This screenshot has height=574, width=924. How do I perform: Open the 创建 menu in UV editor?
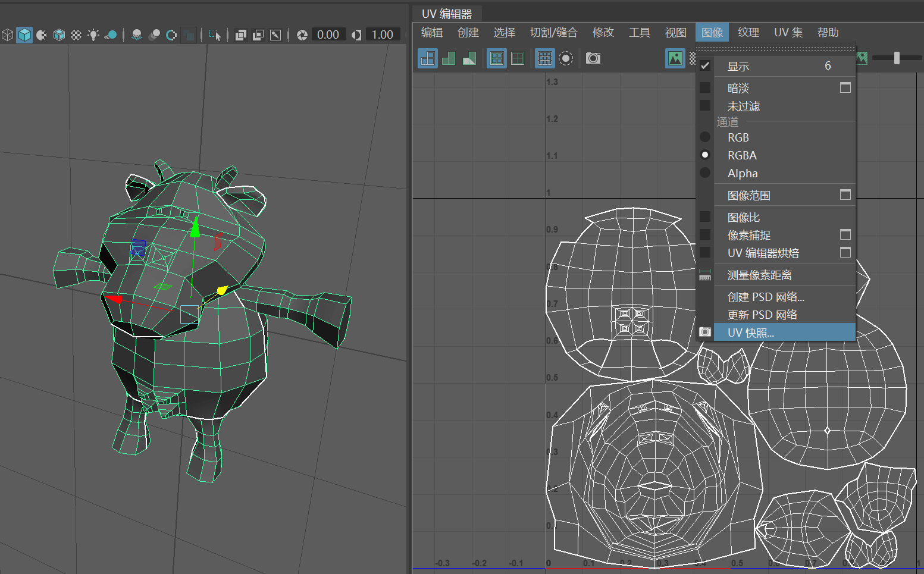tap(468, 32)
